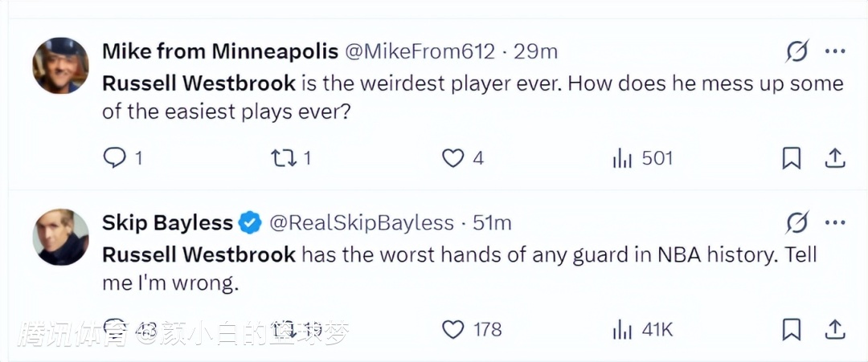
Task: Share Skip Bayless's tweet
Action: (x=835, y=329)
